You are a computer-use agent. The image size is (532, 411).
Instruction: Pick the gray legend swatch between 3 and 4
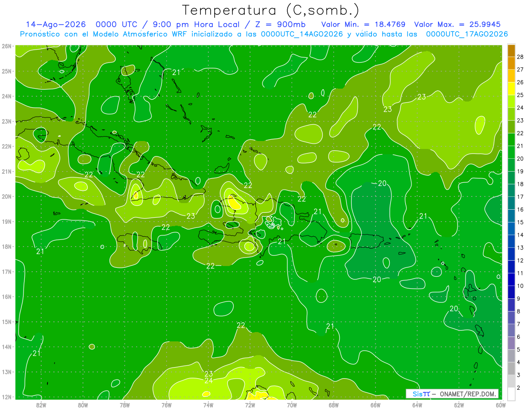(511, 368)
